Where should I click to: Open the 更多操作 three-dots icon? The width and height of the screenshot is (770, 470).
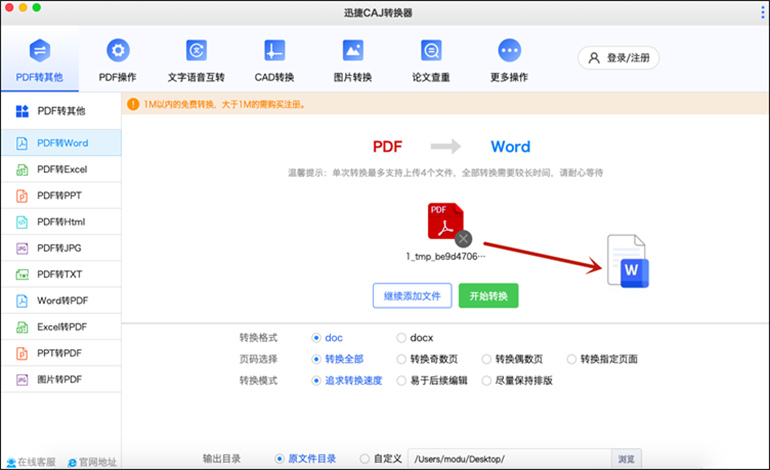[509, 50]
